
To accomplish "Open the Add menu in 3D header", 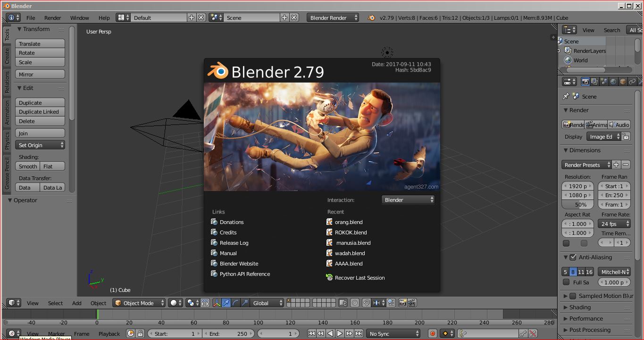I will click(77, 303).
